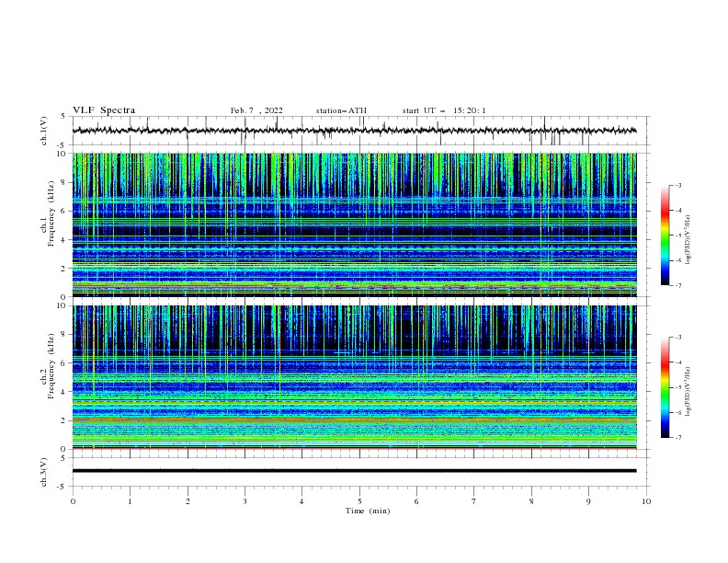Click the ch.2 colorbar log(PSD) label
728x563 pixels.
point(688,391)
